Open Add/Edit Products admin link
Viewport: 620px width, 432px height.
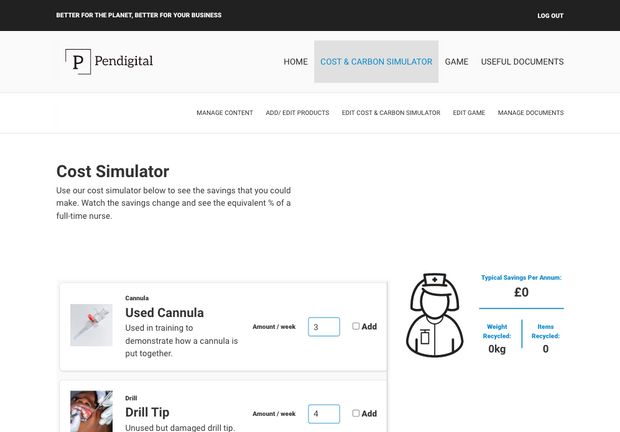tap(297, 113)
